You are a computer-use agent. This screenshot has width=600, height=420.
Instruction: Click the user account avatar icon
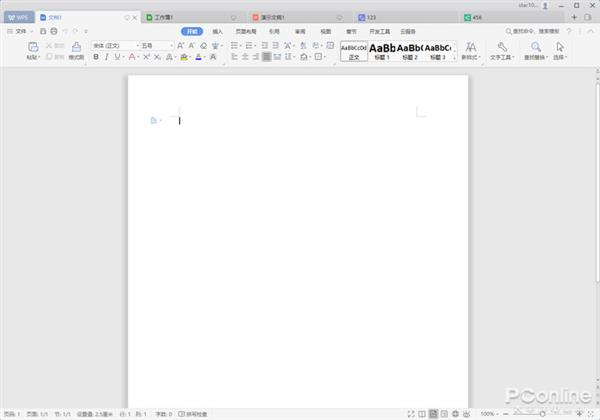tap(545, 6)
